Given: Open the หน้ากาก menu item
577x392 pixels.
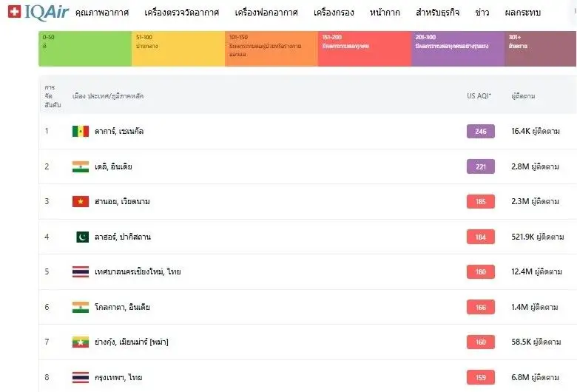Looking at the screenshot, I should 385,13.
